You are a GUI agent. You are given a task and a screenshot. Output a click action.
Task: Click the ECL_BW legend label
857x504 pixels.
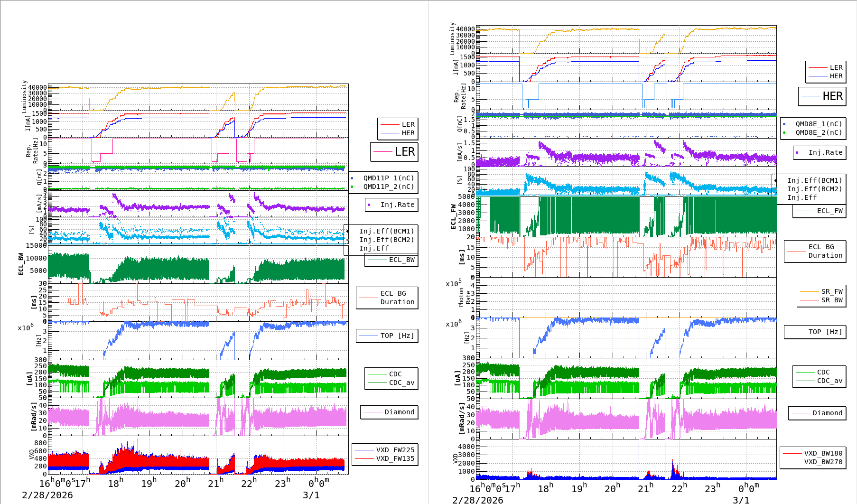[401, 260]
